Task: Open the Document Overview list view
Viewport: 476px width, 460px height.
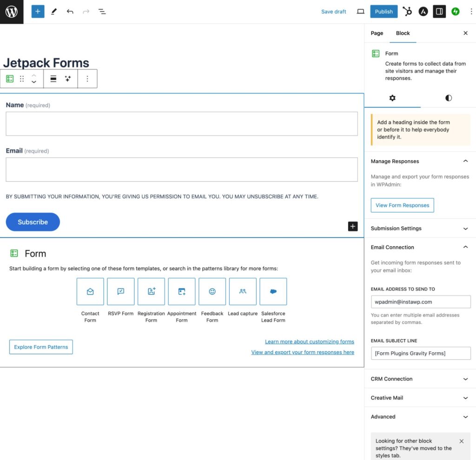Action: 102,12
